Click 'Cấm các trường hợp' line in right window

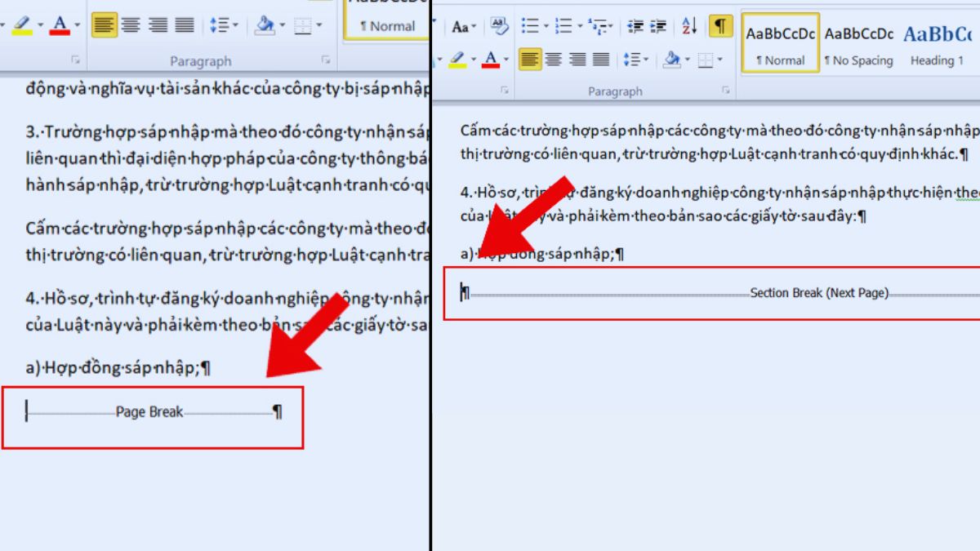tap(719, 131)
